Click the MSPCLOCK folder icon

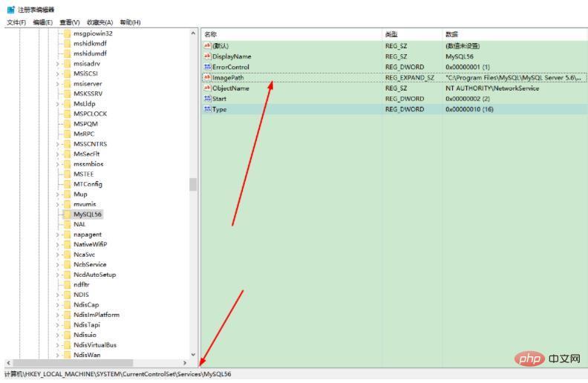[x=67, y=114]
